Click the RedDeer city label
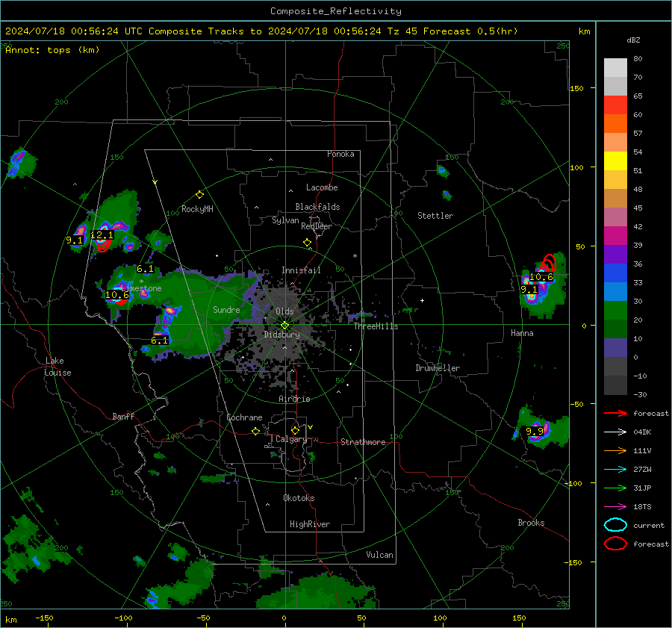This screenshot has height=628, width=672. [x=317, y=226]
